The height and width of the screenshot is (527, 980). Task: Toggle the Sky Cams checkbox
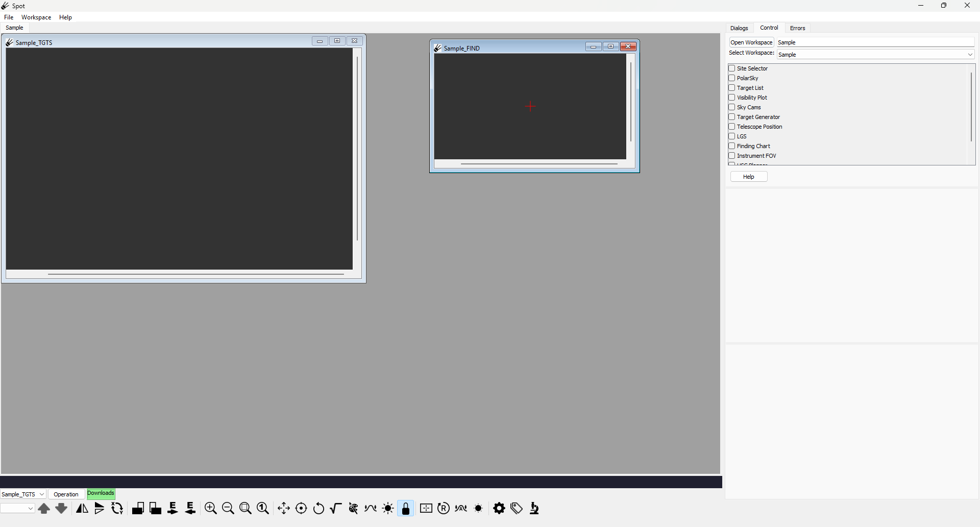click(732, 107)
